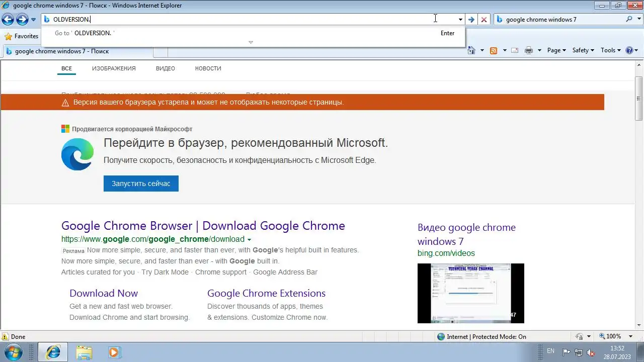
Task: Open Видео google chrome windows 7 heading
Action: 466,234
